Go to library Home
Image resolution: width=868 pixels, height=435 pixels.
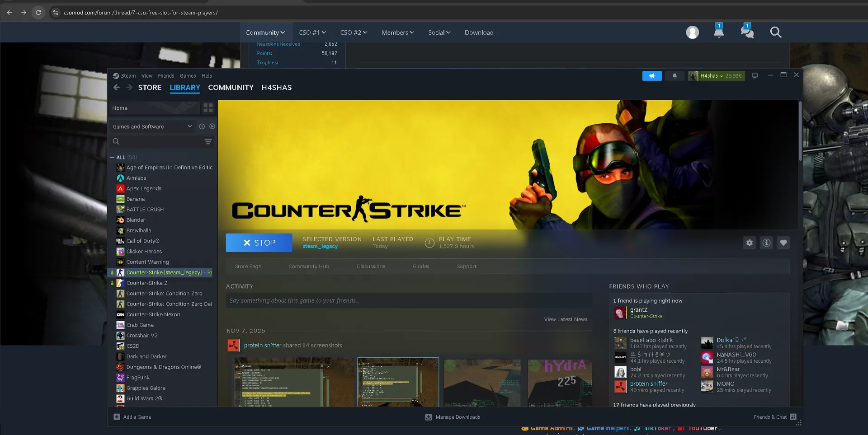(x=154, y=108)
